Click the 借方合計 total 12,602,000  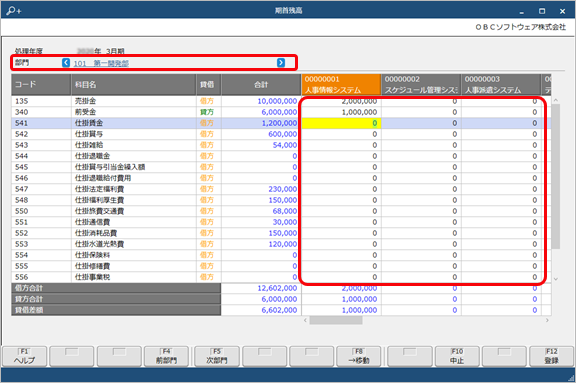tap(277, 288)
